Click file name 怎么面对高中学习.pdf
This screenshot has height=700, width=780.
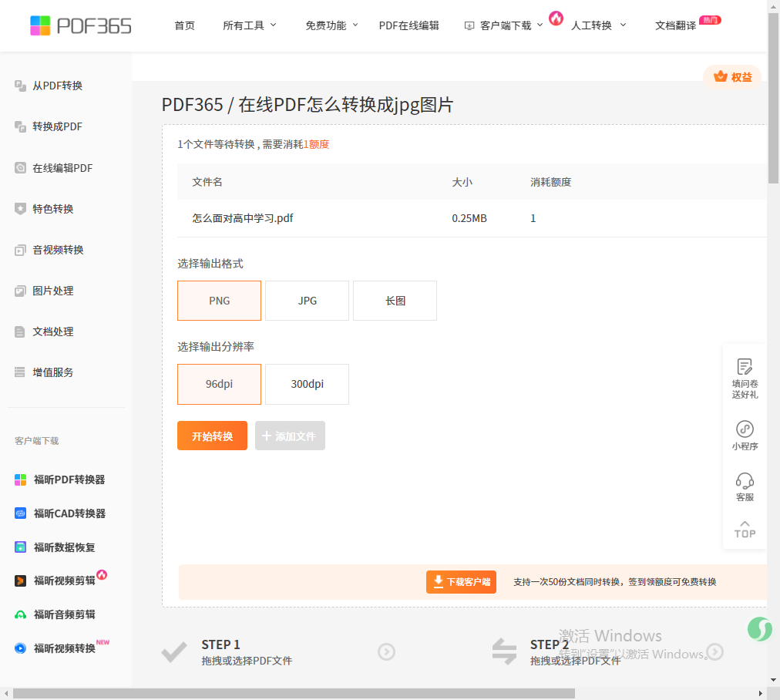click(243, 218)
